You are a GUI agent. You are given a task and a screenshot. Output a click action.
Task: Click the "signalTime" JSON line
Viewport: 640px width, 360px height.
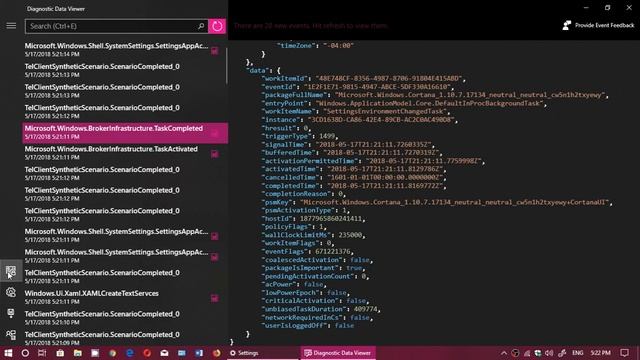click(x=348, y=144)
